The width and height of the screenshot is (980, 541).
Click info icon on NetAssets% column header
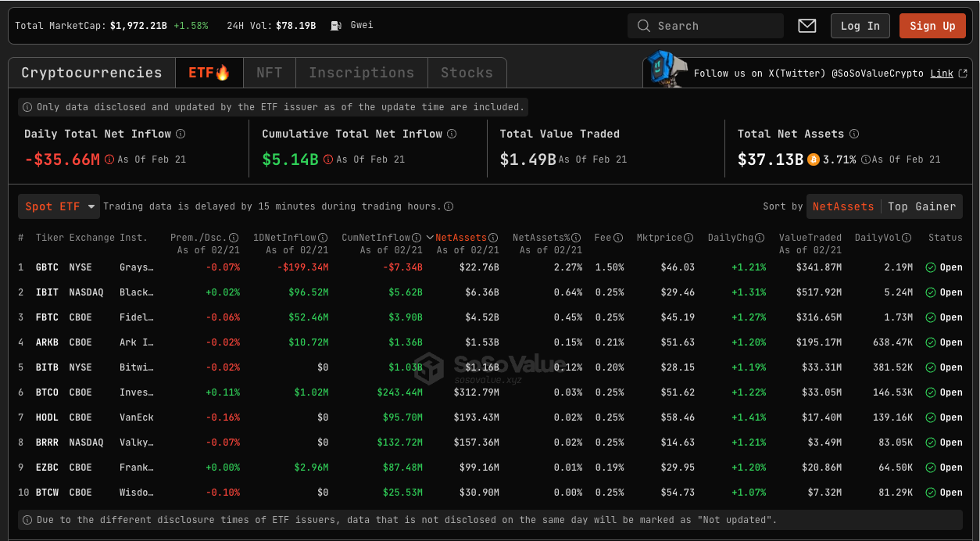(x=577, y=238)
